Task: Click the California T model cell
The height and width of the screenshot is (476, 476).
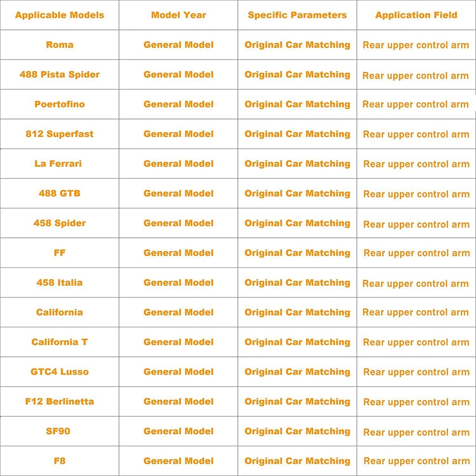Action: tap(60, 342)
